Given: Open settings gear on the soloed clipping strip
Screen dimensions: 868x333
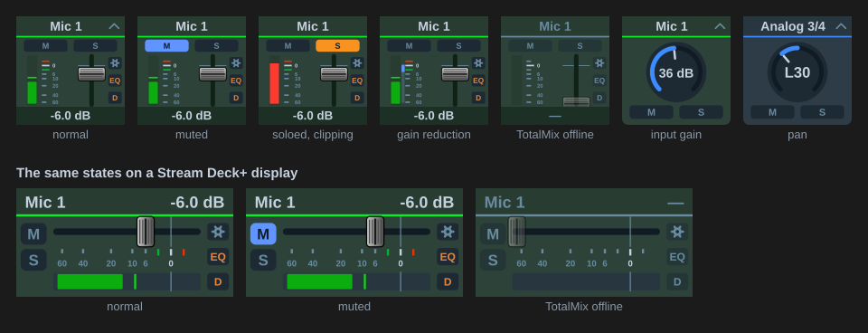Looking at the screenshot, I should click(357, 63).
